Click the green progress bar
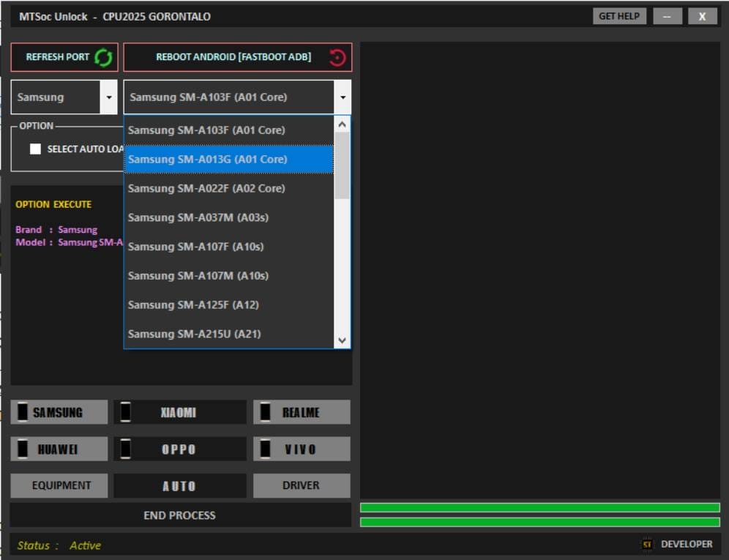 pos(539,507)
